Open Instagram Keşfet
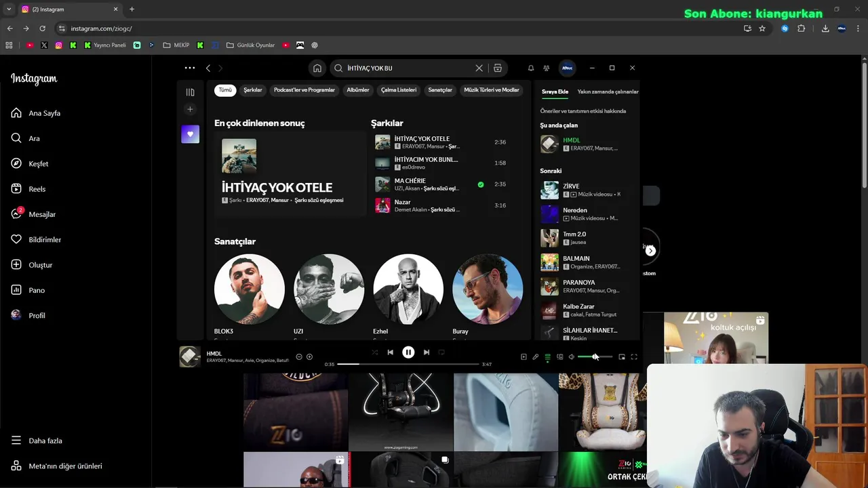This screenshot has width=868, height=488. (x=31, y=163)
